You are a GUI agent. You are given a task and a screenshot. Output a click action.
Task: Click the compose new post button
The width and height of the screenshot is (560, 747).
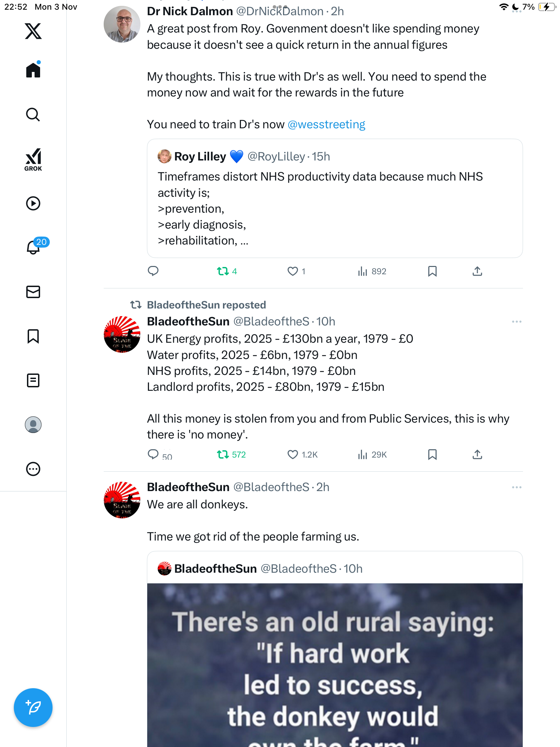(33, 708)
